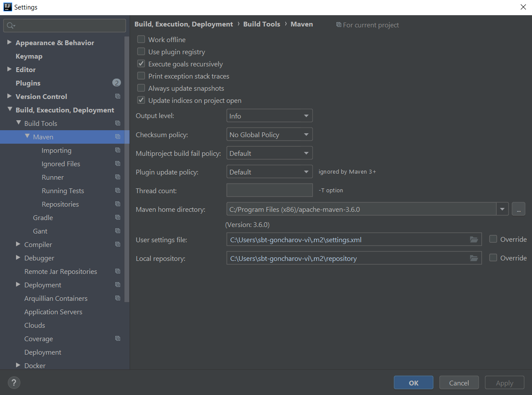The width and height of the screenshot is (532, 395).
Task: Select Importing under Maven
Action: (x=56, y=150)
